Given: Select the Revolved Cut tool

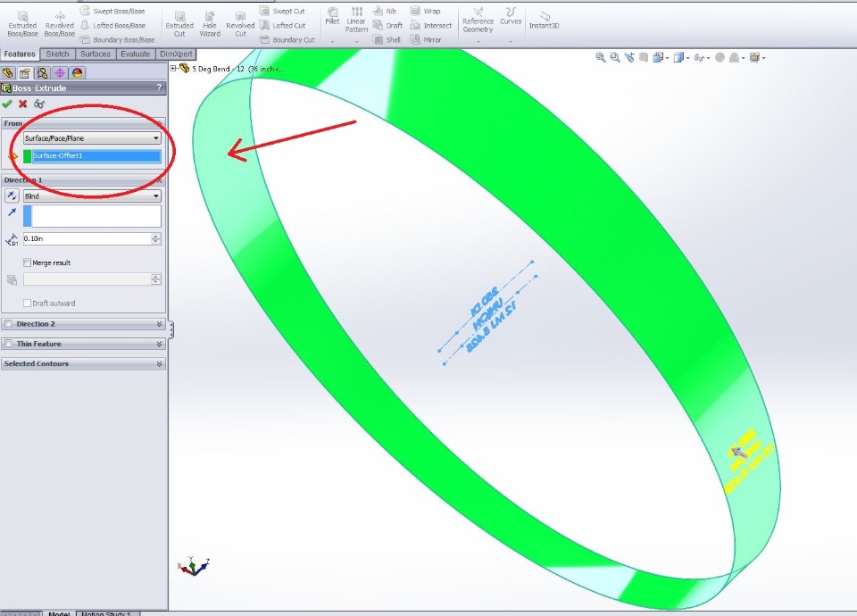Looking at the screenshot, I should (x=240, y=25).
